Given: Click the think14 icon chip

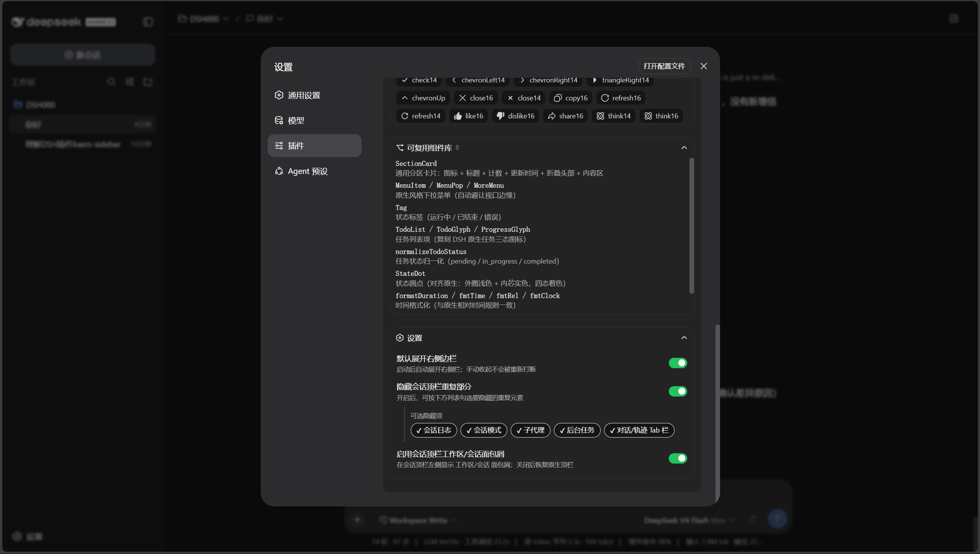Looking at the screenshot, I should tap(614, 116).
